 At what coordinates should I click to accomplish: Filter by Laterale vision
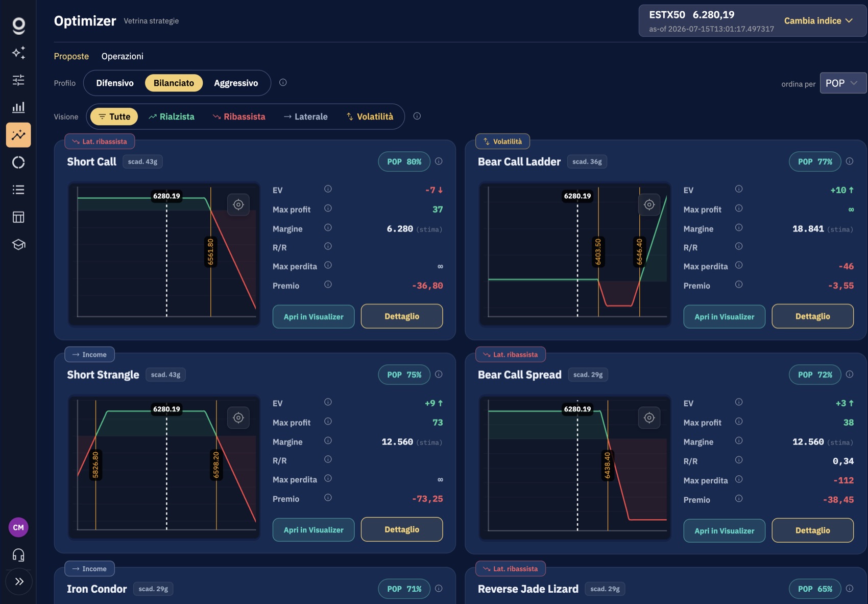305,117
